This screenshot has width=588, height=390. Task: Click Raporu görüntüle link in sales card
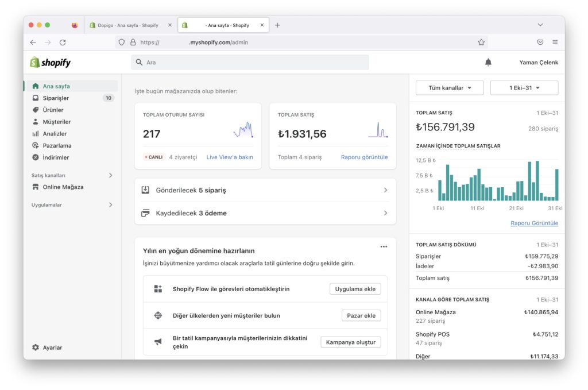pos(364,157)
